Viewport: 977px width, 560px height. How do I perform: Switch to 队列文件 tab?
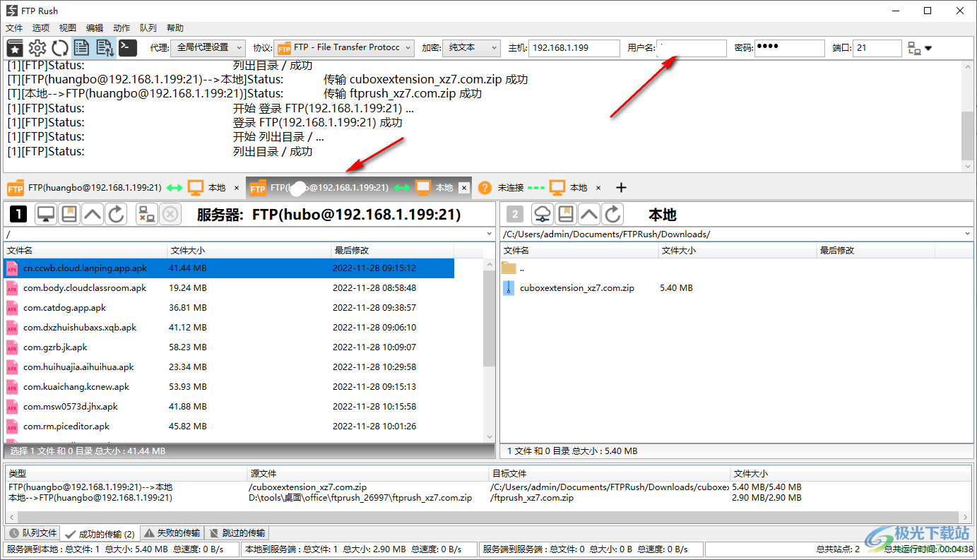click(x=32, y=533)
